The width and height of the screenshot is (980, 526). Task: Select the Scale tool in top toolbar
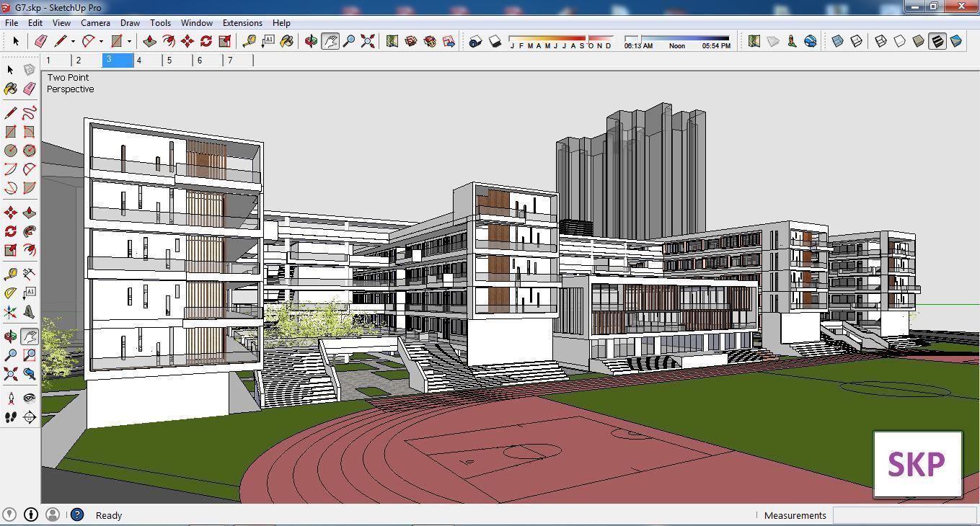click(225, 41)
